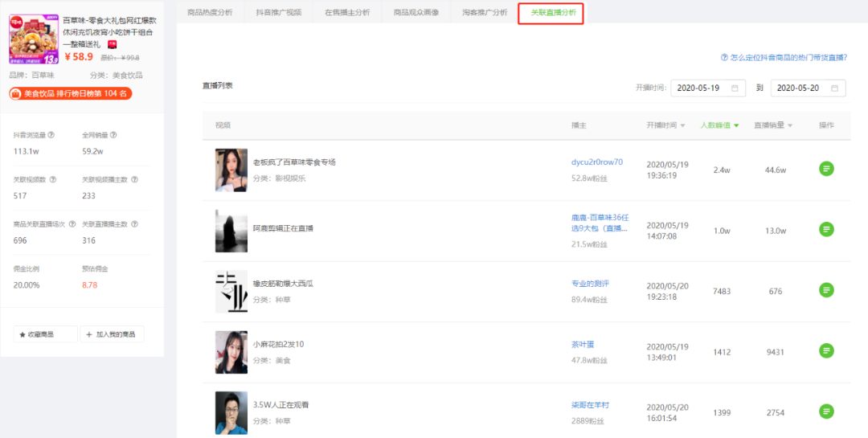Click calendar icon in 2020-05-20 date field

click(x=834, y=88)
